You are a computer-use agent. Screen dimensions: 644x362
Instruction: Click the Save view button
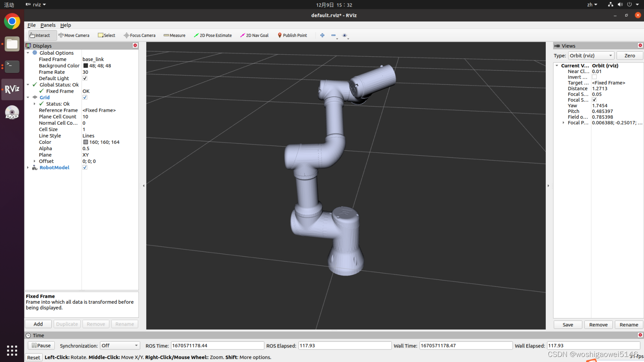tap(568, 325)
